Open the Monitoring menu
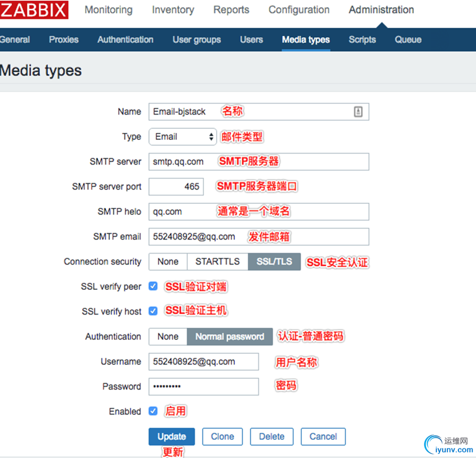The image size is (476, 458). click(x=108, y=10)
